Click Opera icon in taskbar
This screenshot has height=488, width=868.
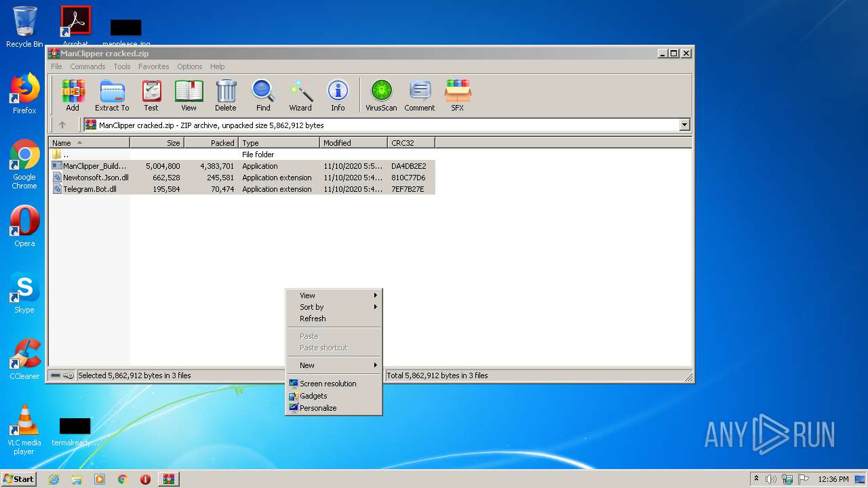145,479
